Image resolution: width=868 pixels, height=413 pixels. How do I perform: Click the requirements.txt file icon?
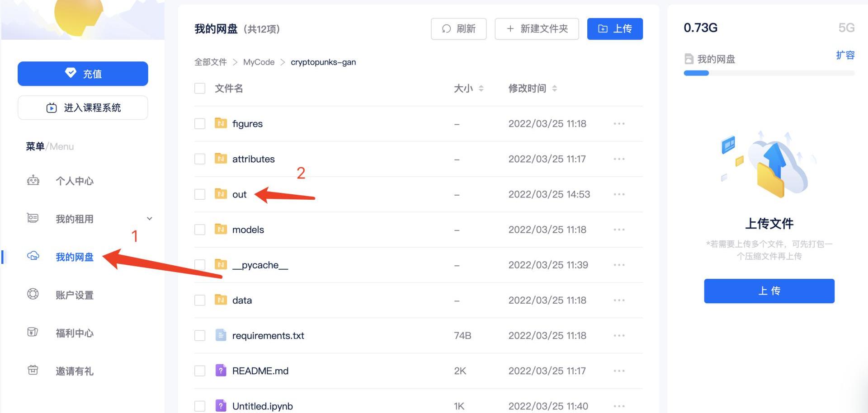coord(221,335)
